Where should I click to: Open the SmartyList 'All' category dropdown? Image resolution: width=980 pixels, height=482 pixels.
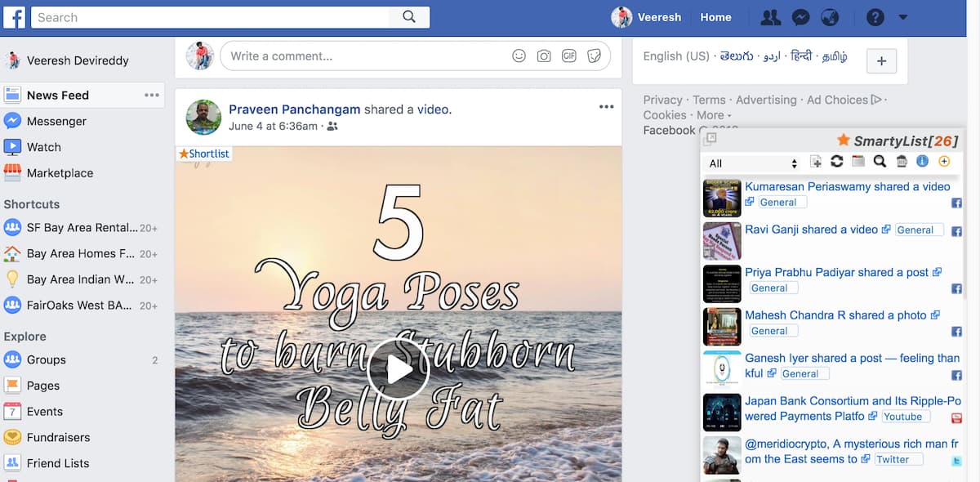pyautogui.click(x=752, y=163)
